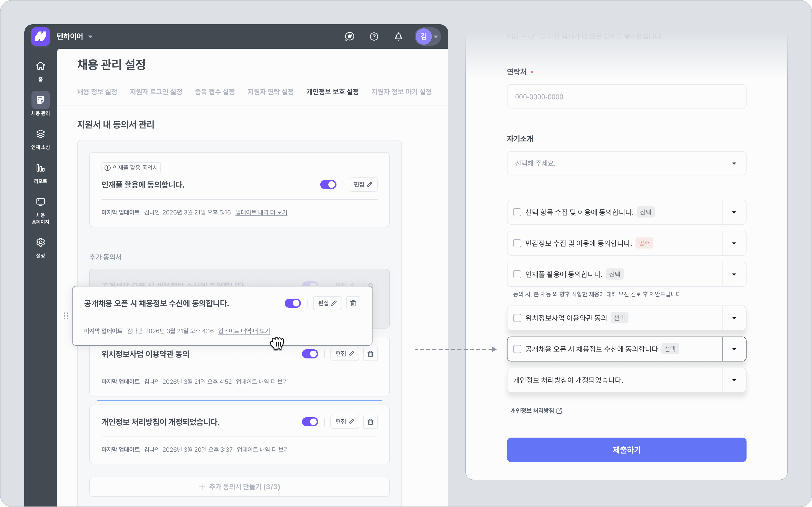Go to 채용 홈페이지 in sidebar

pos(40,202)
